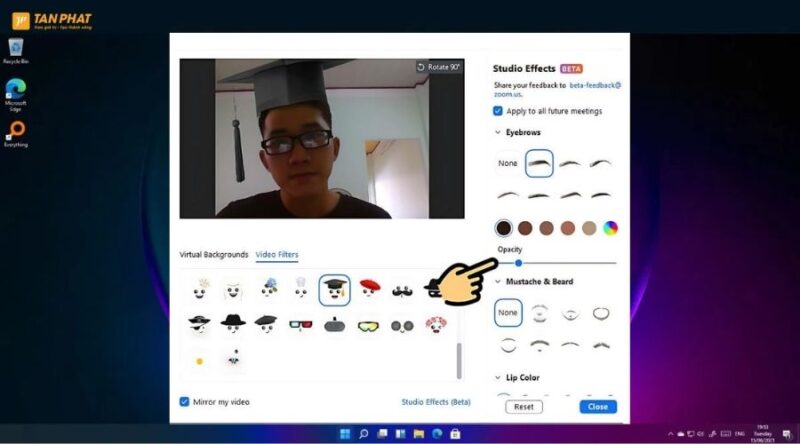
Task: Select the round dark sunglasses filter
Action: click(x=402, y=326)
